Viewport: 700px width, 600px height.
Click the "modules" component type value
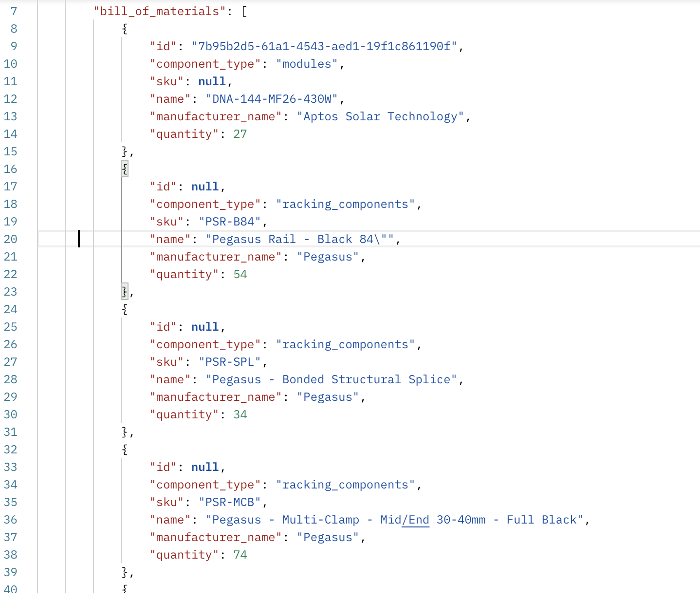tap(307, 64)
